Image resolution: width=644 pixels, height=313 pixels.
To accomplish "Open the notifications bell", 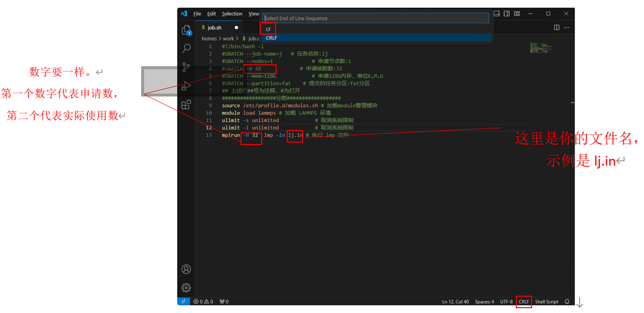I will click(567, 301).
